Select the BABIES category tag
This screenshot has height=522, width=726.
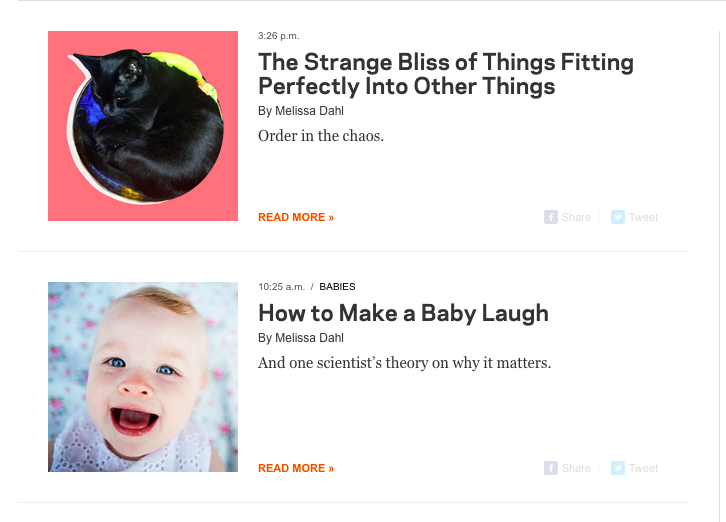pyautogui.click(x=337, y=287)
